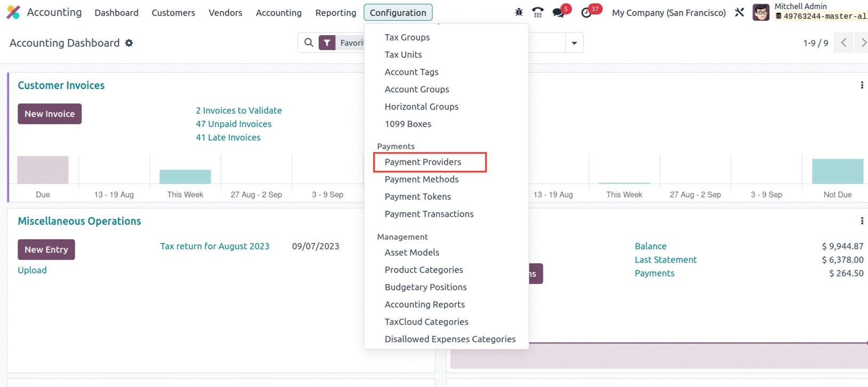This screenshot has width=868, height=387.
Task: Switch company via My Company (San Francisco)
Action: (x=669, y=12)
